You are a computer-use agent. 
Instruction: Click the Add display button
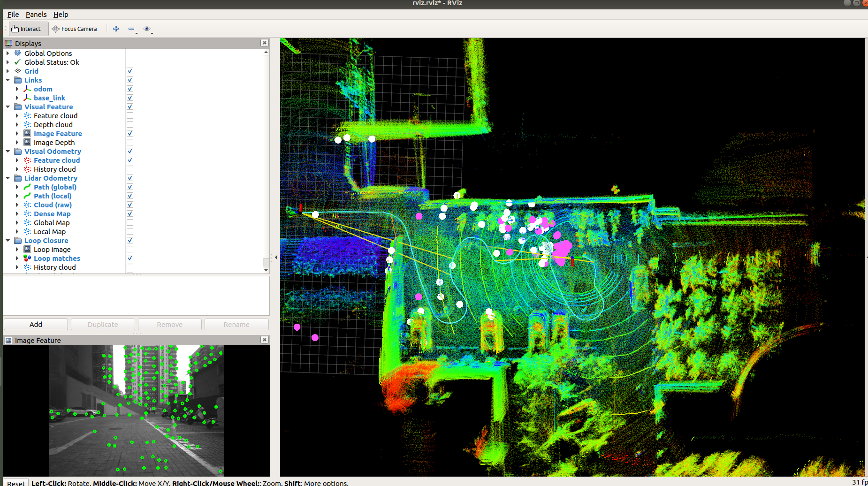coord(36,324)
